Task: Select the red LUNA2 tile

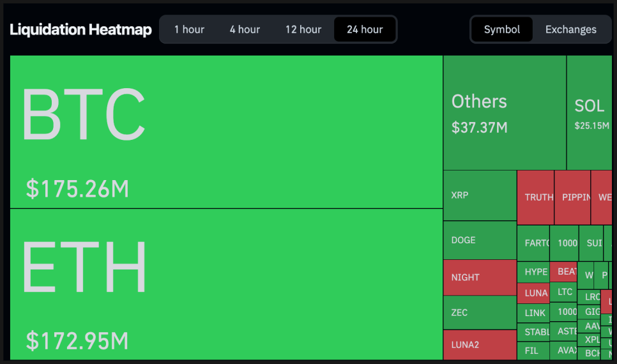Action: 480,345
